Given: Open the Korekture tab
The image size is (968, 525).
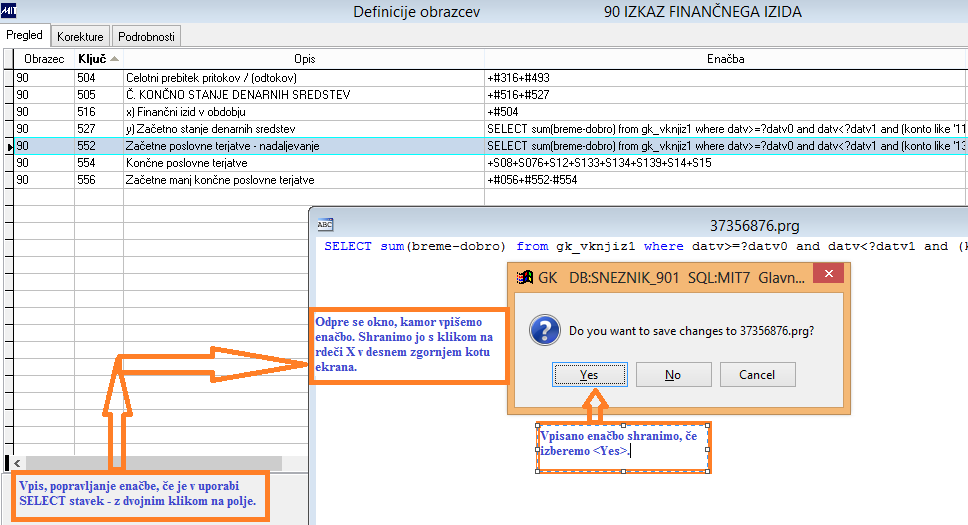Looking at the screenshot, I should tap(80, 36).
